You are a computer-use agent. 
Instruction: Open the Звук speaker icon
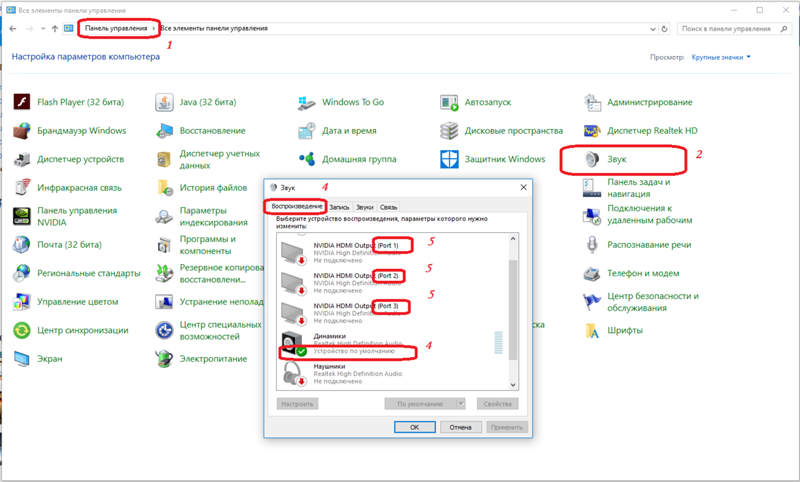(x=592, y=159)
